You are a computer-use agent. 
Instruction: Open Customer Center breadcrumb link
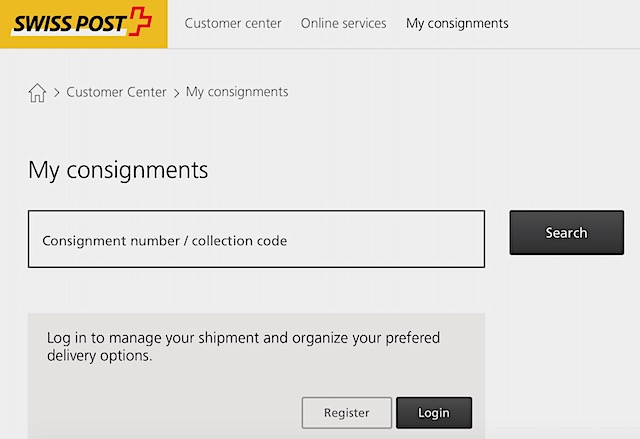[116, 92]
